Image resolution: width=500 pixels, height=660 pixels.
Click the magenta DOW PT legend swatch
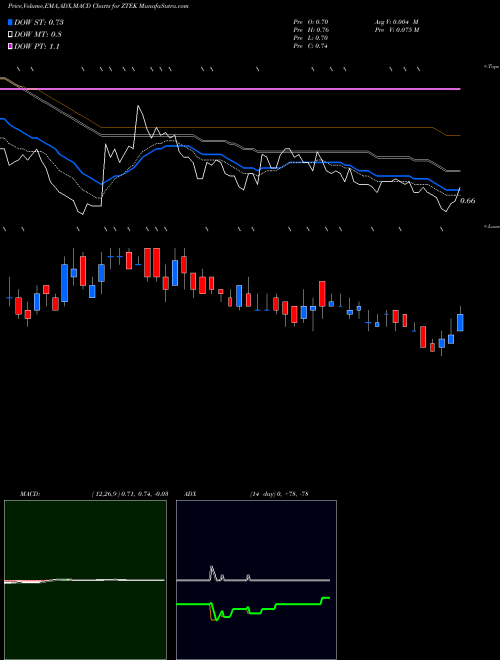pyautogui.click(x=10, y=46)
